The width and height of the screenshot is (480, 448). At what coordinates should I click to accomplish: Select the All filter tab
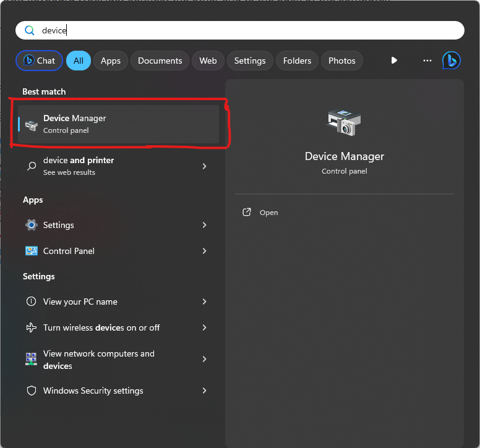tap(79, 61)
